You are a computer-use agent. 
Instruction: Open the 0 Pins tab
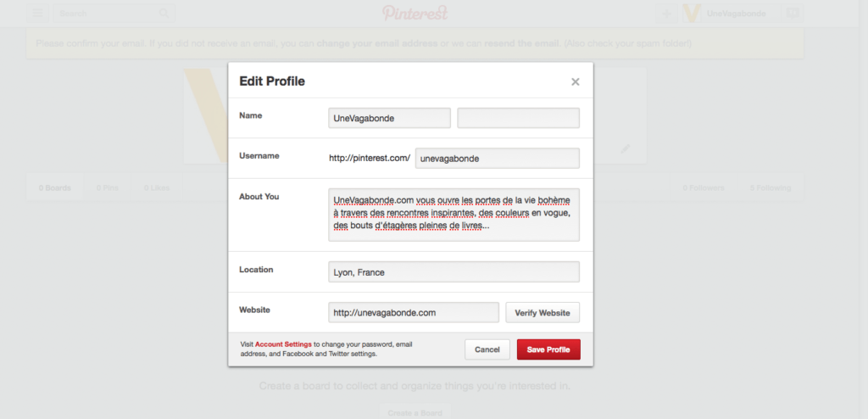coord(107,187)
